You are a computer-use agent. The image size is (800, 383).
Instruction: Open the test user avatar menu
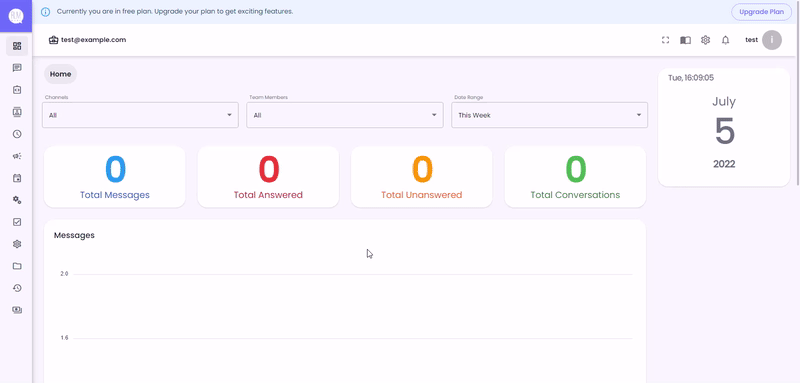tap(771, 40)
